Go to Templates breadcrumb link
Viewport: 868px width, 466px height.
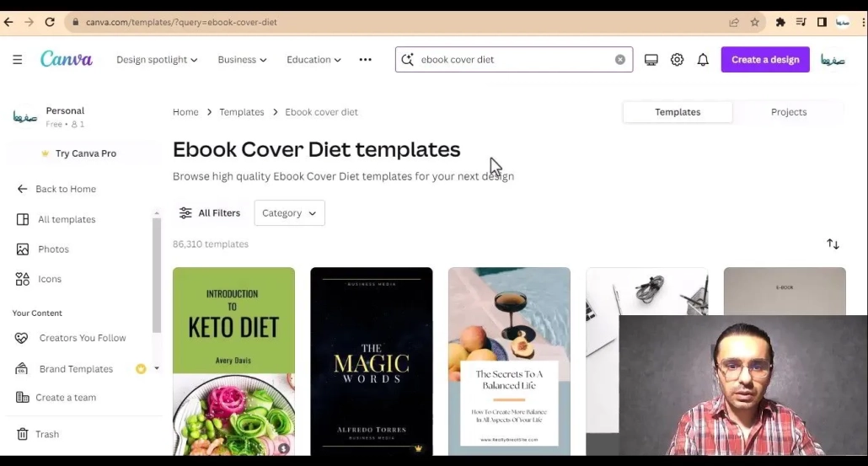(x=242, y=112)
